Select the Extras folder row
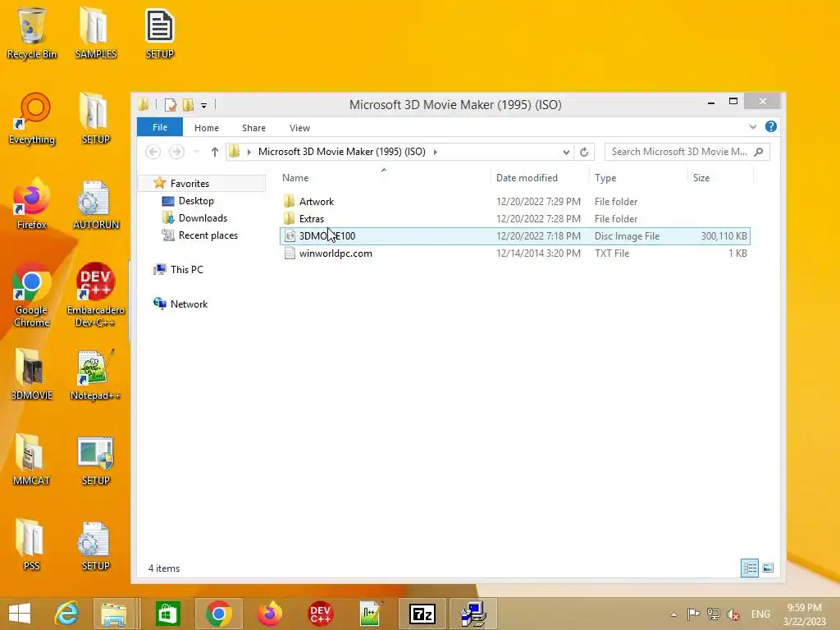 (x=515, y=218)
